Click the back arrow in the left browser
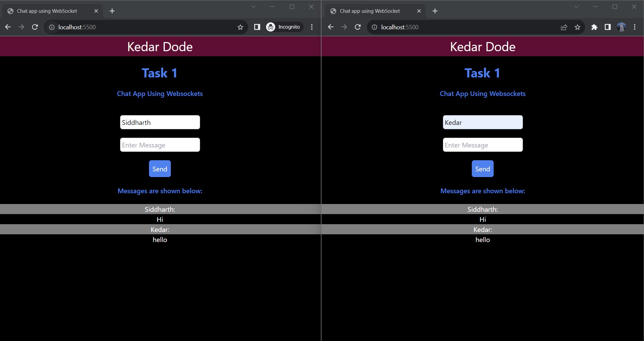 point(7,27)
